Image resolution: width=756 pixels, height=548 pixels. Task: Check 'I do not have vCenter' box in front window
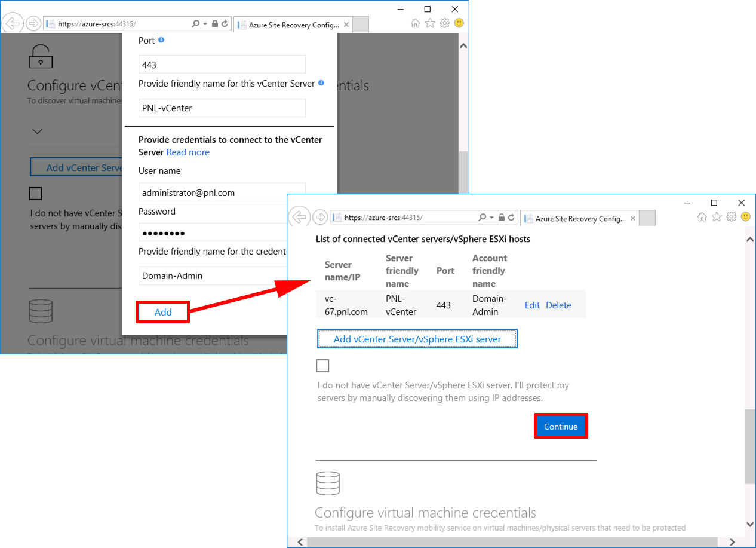tap(323, 366)
